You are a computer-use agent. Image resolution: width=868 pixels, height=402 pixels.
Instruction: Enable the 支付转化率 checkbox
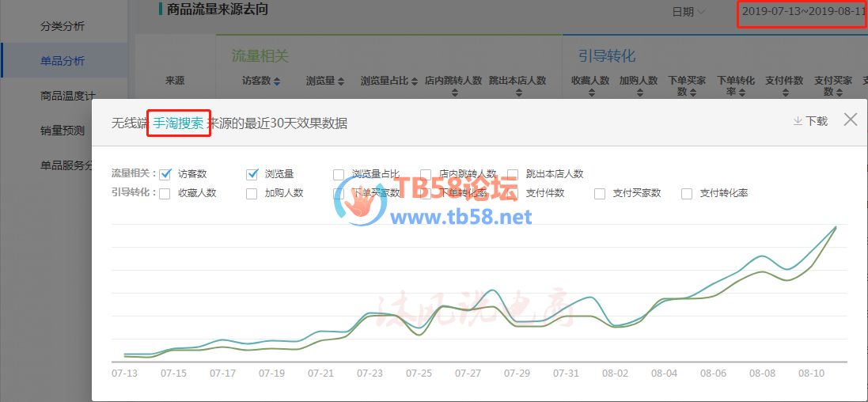(x=687, y=193)
